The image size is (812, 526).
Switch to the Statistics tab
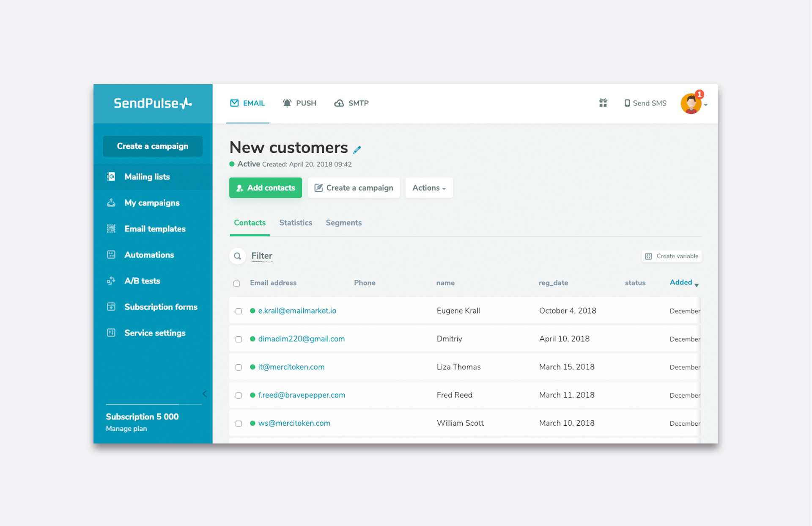coord(295,223)
